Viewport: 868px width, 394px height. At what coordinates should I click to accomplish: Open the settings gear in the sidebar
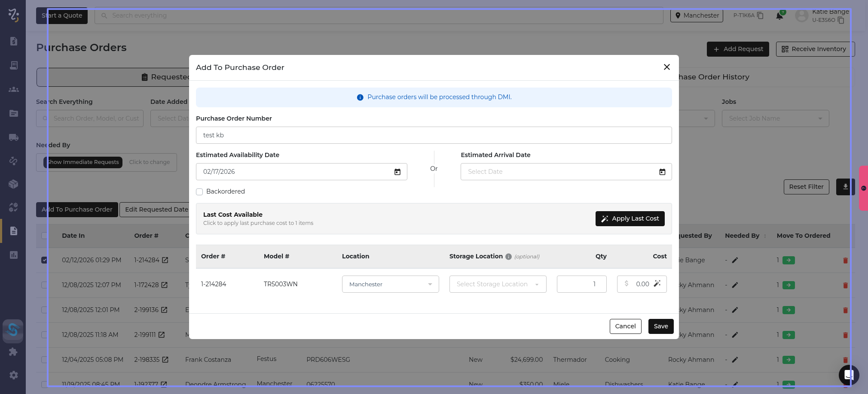(x=13, y=375)
